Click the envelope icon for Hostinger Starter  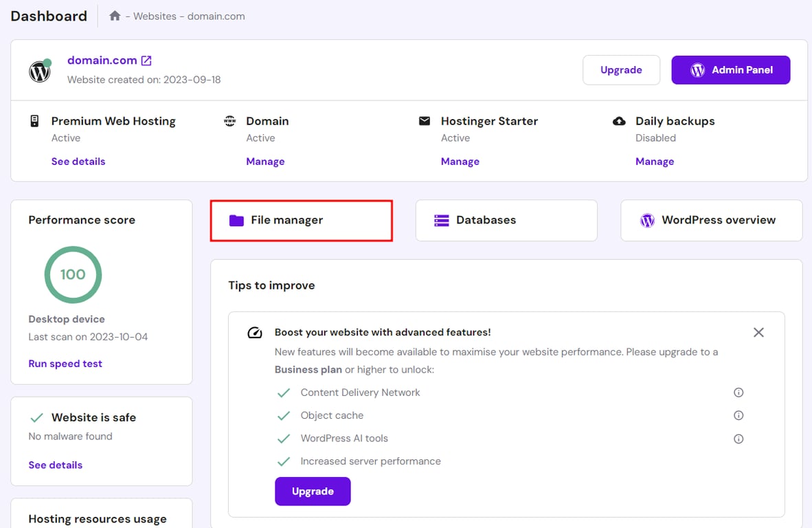pos(425,120)
